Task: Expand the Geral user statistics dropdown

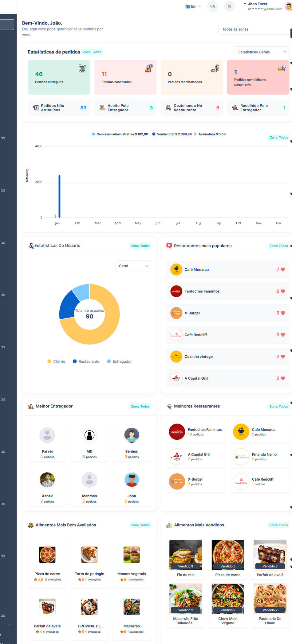Action: click(x=133, y=266)
